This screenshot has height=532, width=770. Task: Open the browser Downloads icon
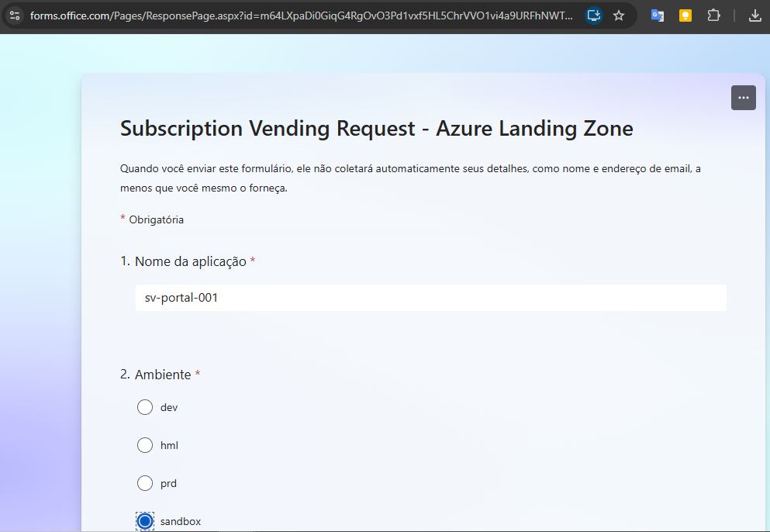pos(754,16)
